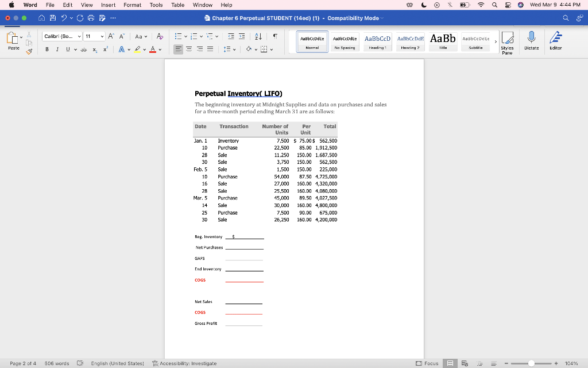Screen dimensions: 588x368
Task: Increase font size with the large A
Action: [x=111, y=36]
